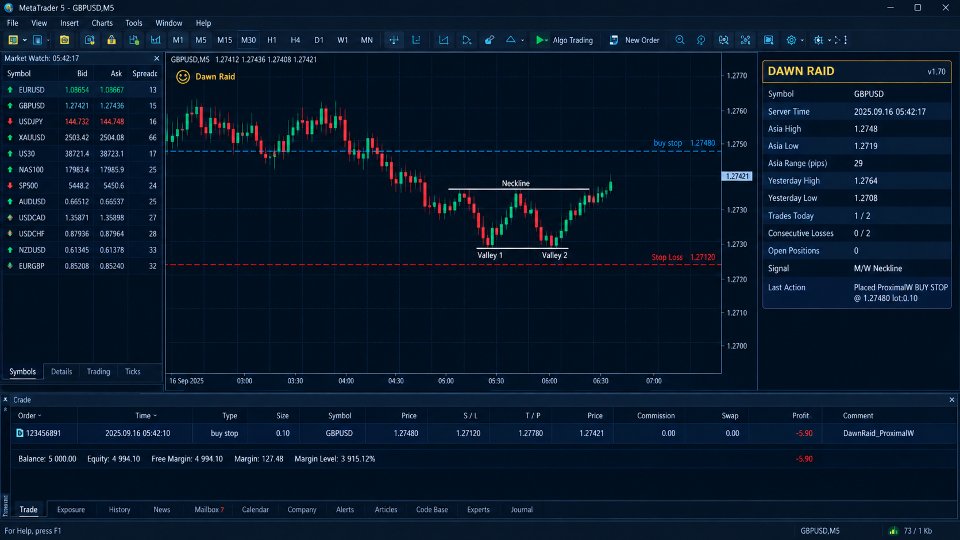This screenshot has height=540, width=960.
Task: Switch chart to M15 timeframe
Action: [225, 40]
